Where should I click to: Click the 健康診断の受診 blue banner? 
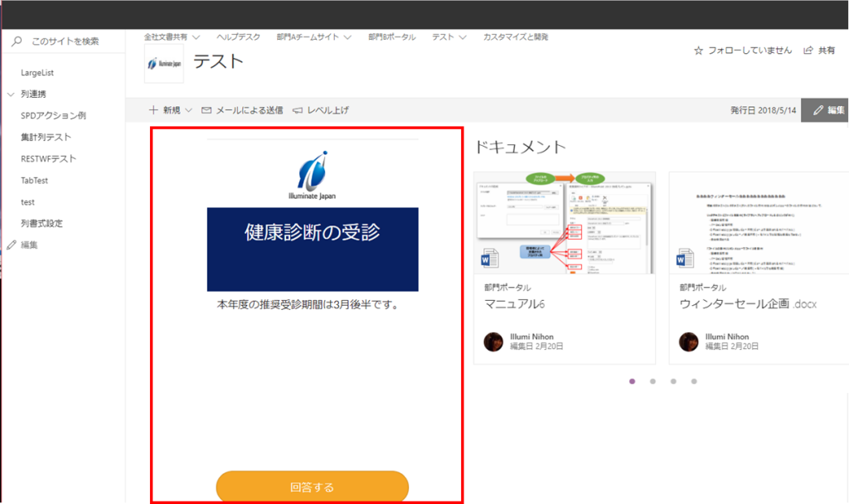click(313, 250)
